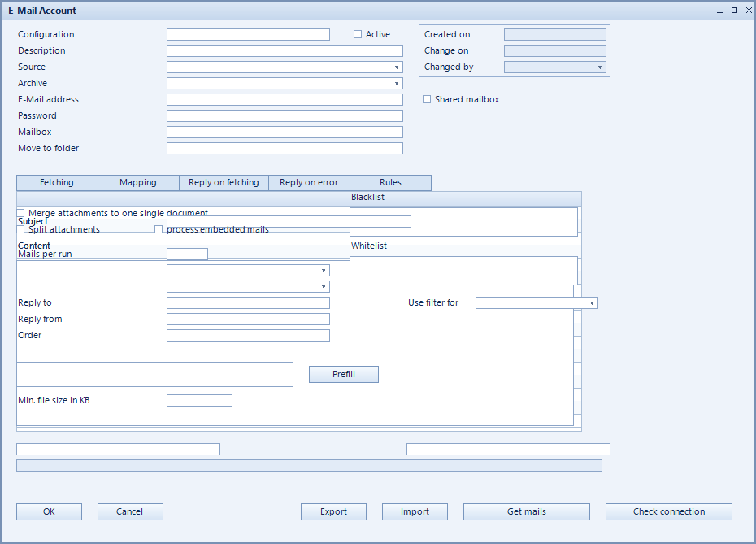Switch to the Fetching tab
This screenshot has width=756, height=544.
[x=57, y=183]
